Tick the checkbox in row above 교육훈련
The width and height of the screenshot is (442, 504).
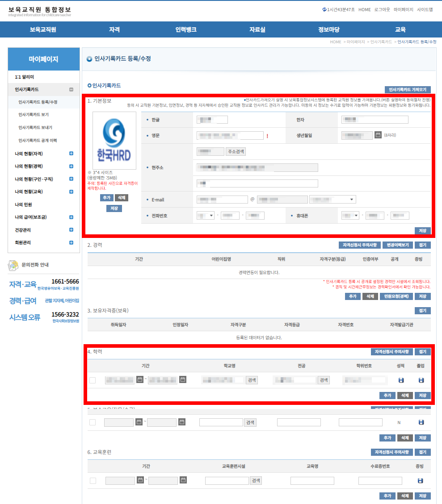tap(93, 422)
